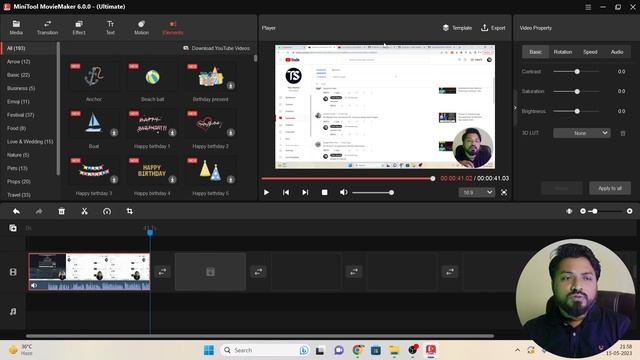Adjust the Saturation slider

[x=576, y=91]
